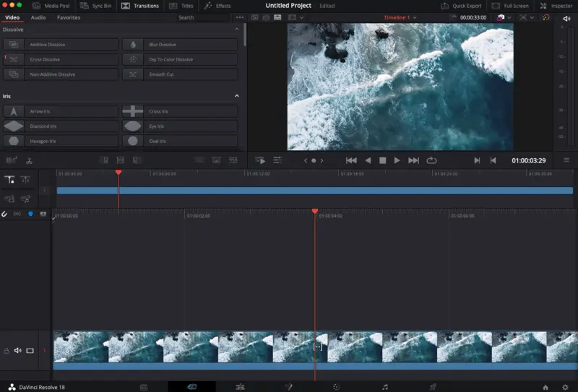578x392 pixels.
Task: Toggle timeline snapping magnet
Action: click(5, 214)
